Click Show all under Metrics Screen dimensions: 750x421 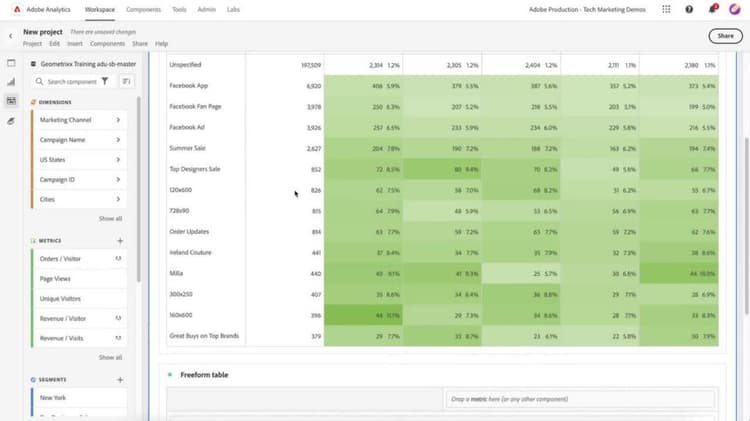(x=110, y=357)
